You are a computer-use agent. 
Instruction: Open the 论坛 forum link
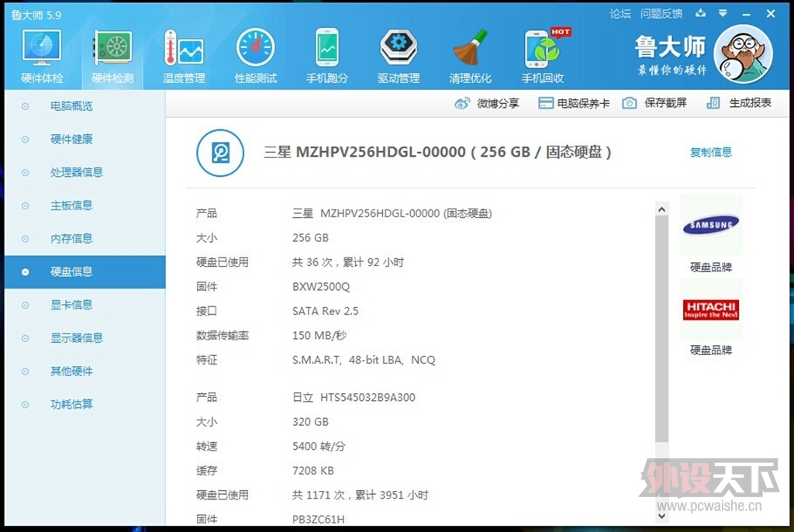[620, 13]
